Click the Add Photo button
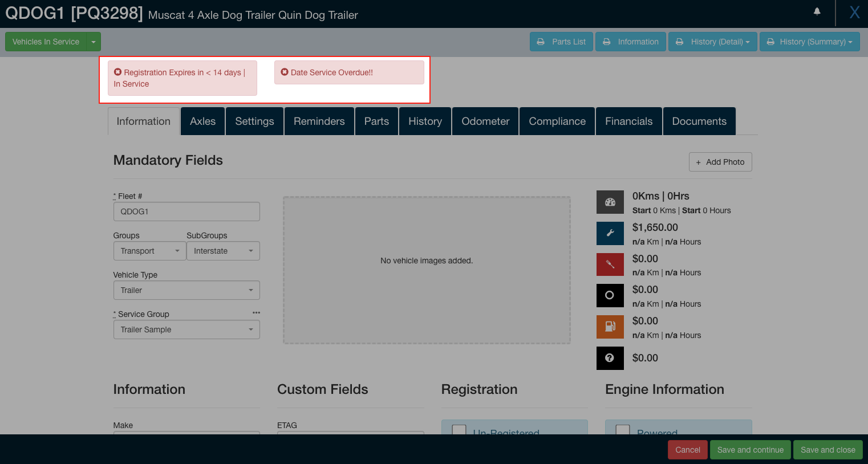 (x=720, y=162)
